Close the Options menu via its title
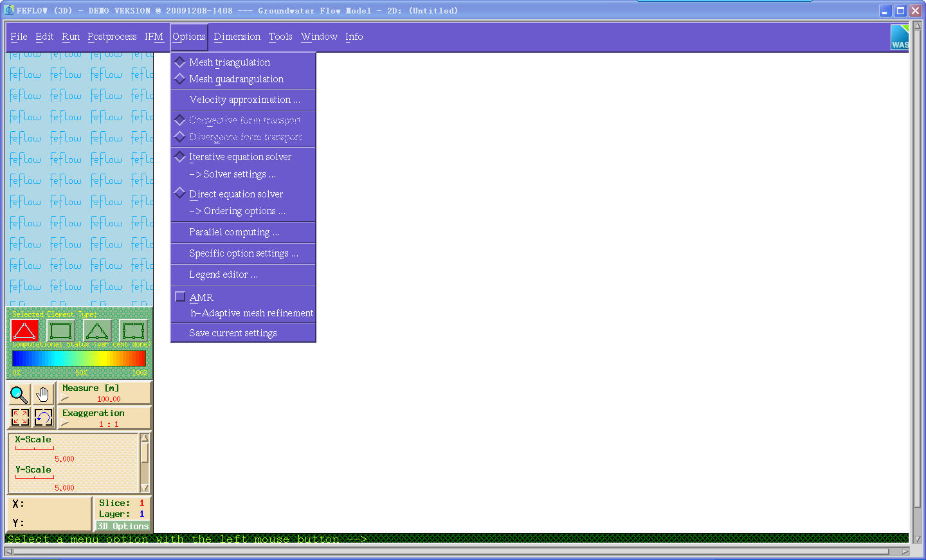 189,37
